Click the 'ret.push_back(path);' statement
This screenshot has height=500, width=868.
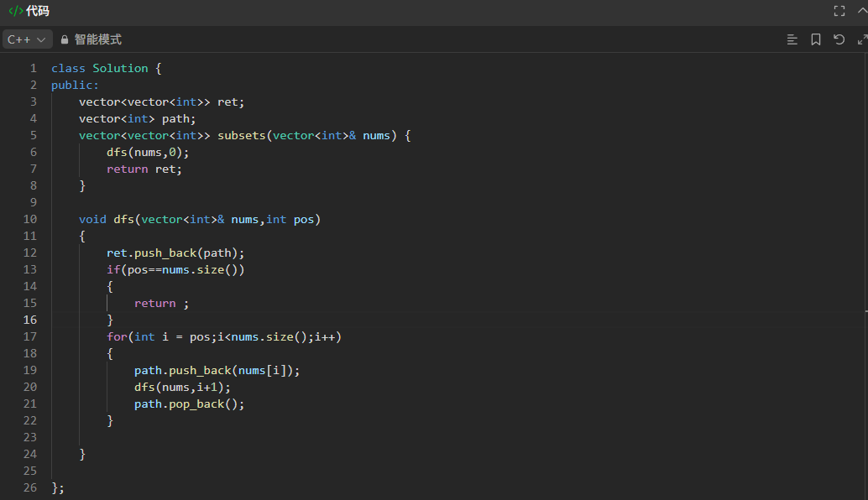[x=175, y=253]
